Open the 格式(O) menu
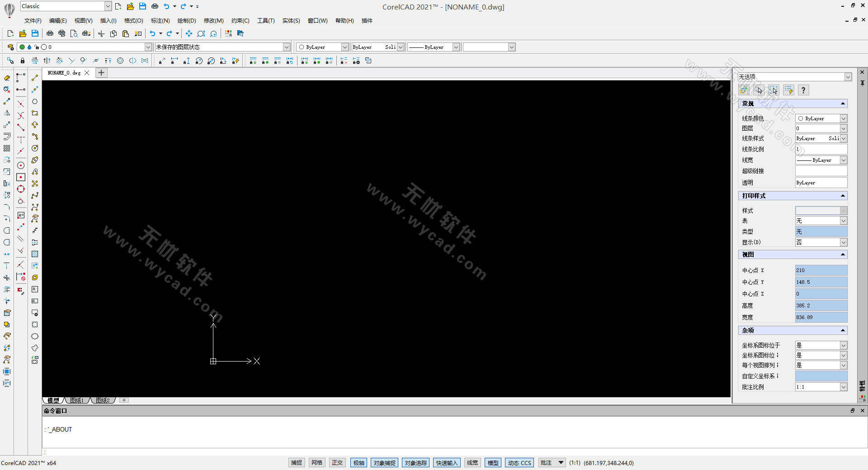Screen dimensions: 868x470 pos(133,20)
